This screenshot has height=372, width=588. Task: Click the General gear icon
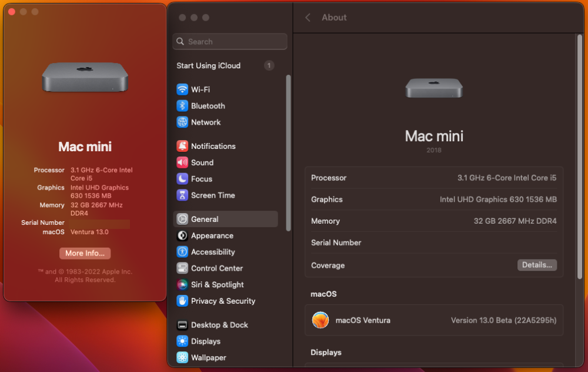pyautogui.click(x=182, y=219)
